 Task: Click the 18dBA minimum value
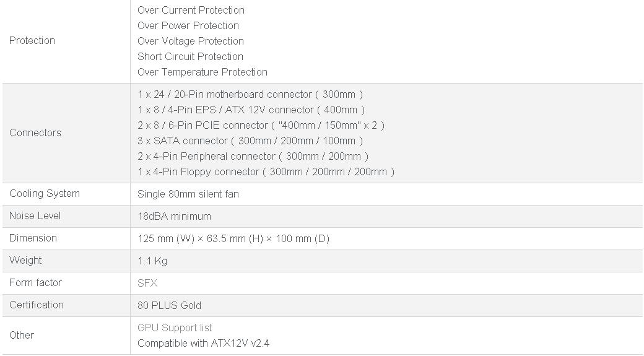(174, 216)
